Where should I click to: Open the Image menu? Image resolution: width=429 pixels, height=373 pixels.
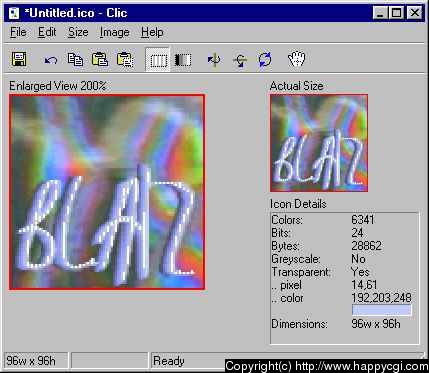[115, 32]
